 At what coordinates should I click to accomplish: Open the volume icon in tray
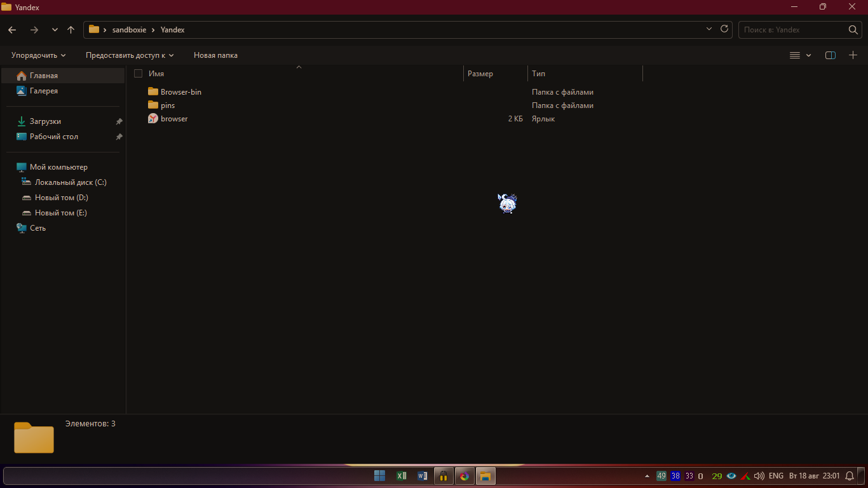[x=759, y=476]
